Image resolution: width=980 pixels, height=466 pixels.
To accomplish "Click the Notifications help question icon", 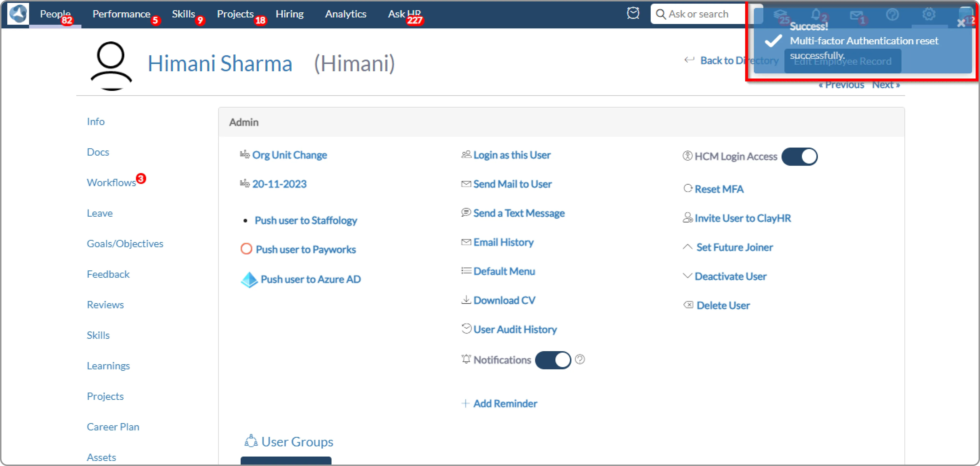I will (x=580, y=359).
